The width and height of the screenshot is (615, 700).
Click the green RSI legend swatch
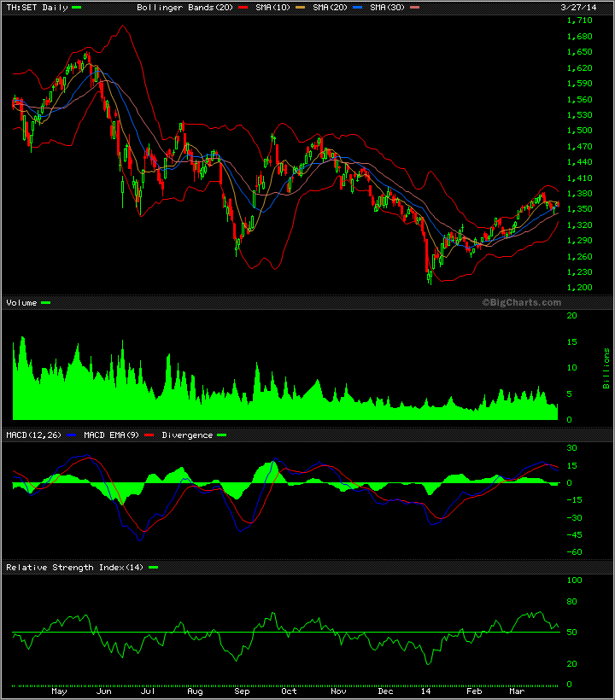(153, 568)
